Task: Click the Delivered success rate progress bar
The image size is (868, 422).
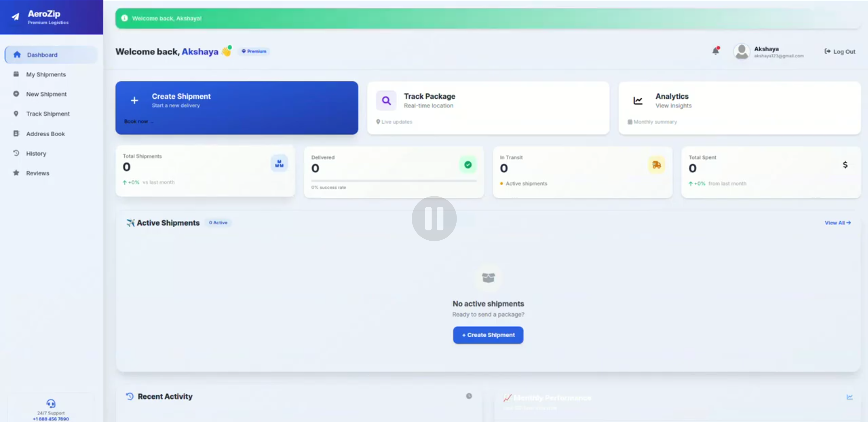Action: [x=394, y=181]
